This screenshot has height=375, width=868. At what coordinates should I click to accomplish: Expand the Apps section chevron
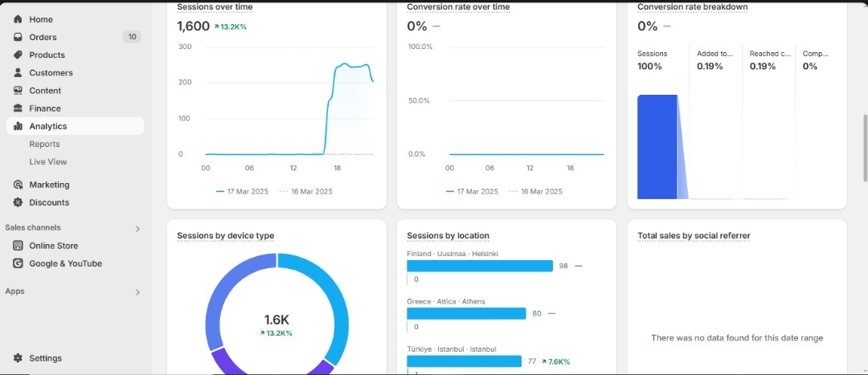(x=137, y=292)
